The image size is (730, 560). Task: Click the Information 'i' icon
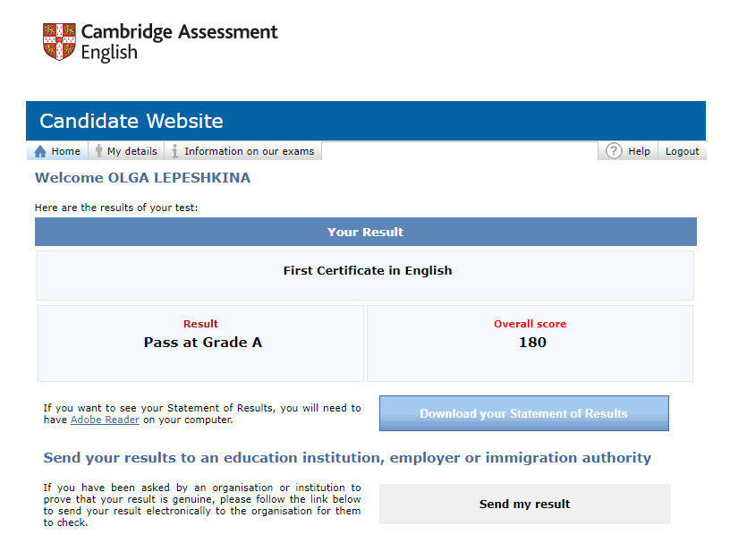(174, 151)
